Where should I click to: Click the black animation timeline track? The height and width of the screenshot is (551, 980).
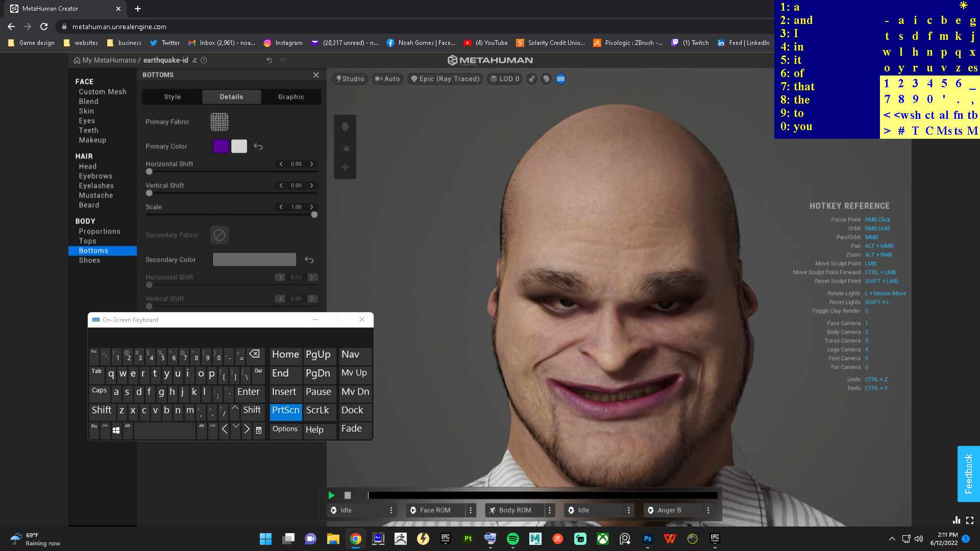543,495
